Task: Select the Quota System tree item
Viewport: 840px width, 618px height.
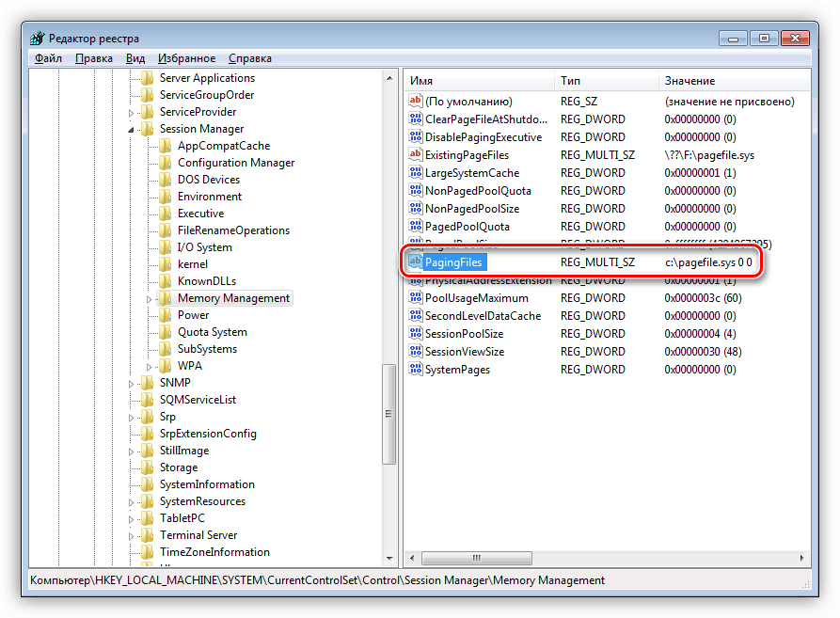Action: click(213, 332)
